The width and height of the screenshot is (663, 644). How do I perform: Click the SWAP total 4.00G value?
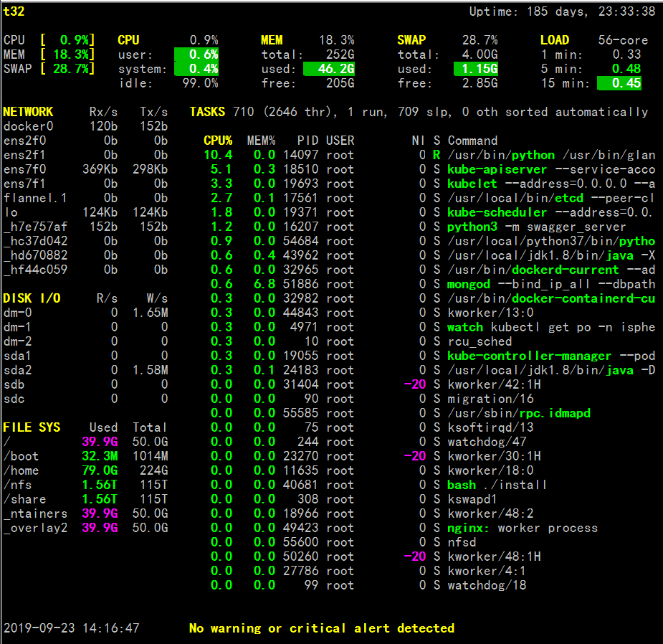[x=480, y=55]
